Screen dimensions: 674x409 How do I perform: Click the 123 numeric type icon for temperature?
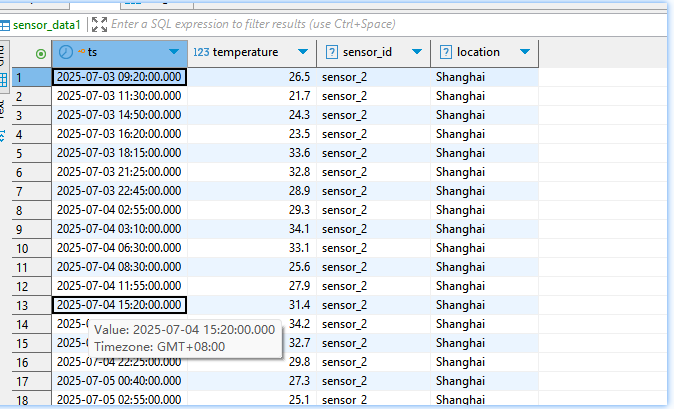(200, 52)
